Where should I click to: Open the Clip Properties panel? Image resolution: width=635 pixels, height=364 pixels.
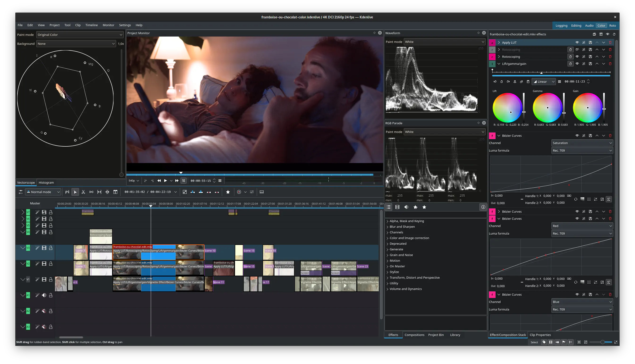click(x=540, y=335)
